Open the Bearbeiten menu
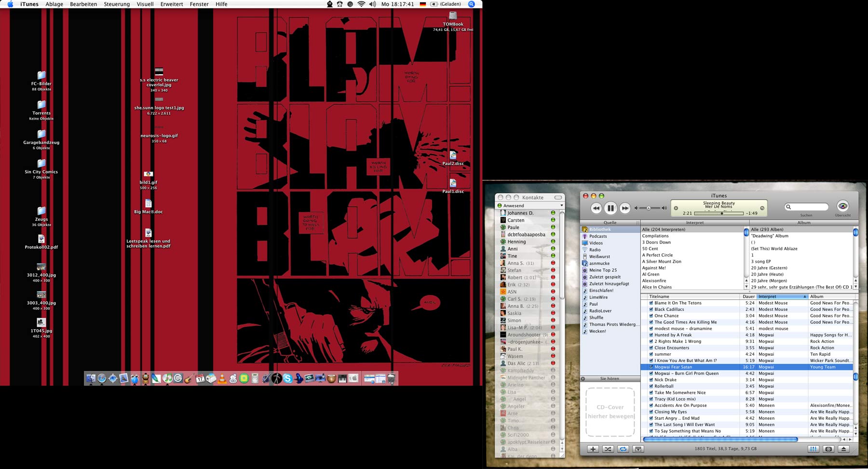 coord(83,4)
